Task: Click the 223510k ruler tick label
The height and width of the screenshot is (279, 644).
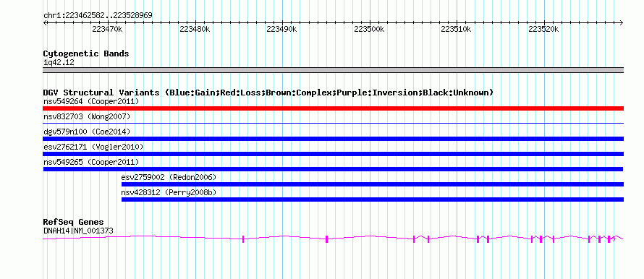Action: pyautogui.click(x=457, y=30)
